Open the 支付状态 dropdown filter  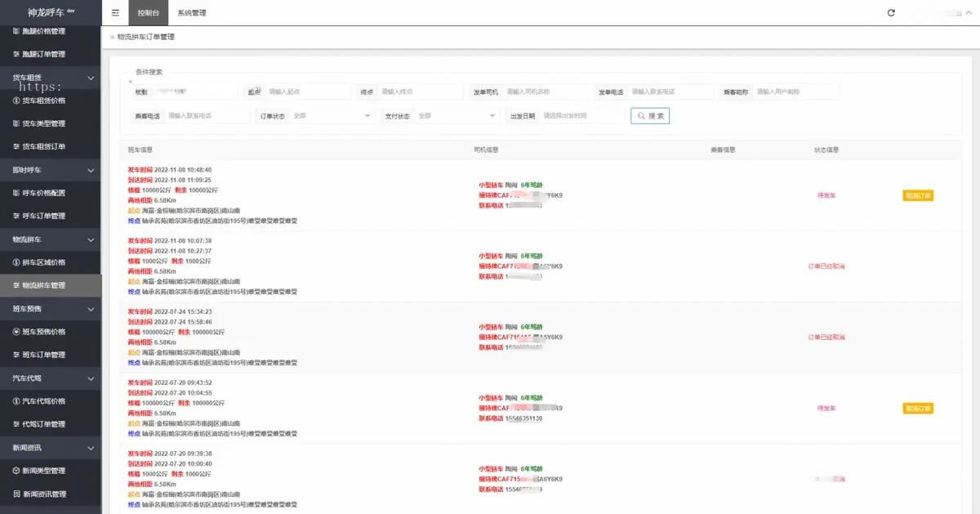(457, 116)
